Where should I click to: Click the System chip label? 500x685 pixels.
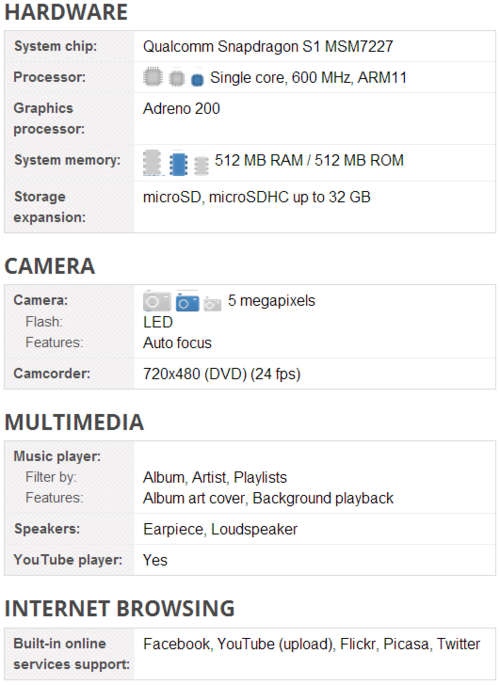pos(55,46)
